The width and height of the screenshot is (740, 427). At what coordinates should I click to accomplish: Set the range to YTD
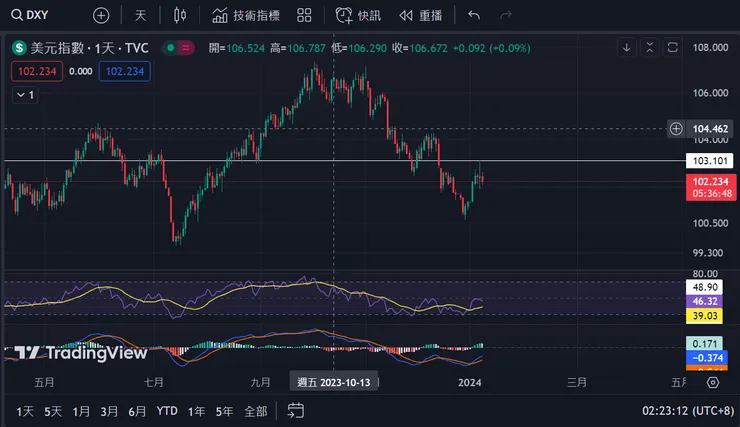tap(167, 411)
